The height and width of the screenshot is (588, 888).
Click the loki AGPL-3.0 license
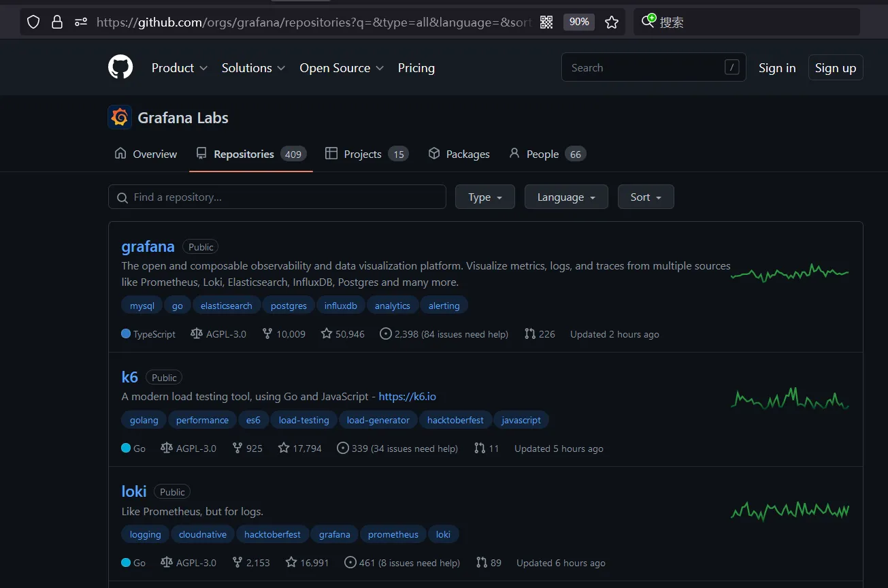[x=188, y=563]
